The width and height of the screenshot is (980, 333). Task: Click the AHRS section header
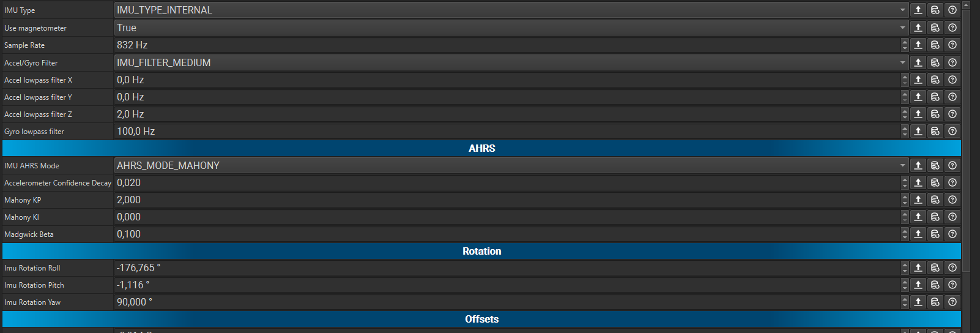482,148
